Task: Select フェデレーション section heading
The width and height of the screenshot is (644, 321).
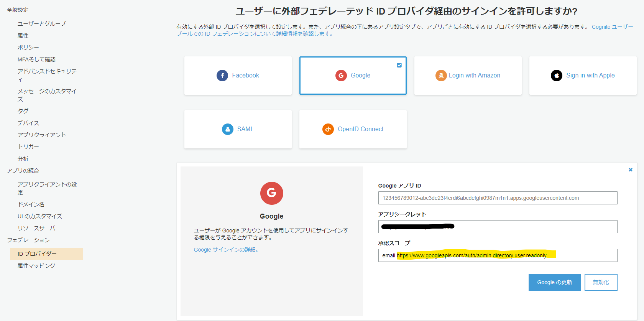Action: point(28,240)
